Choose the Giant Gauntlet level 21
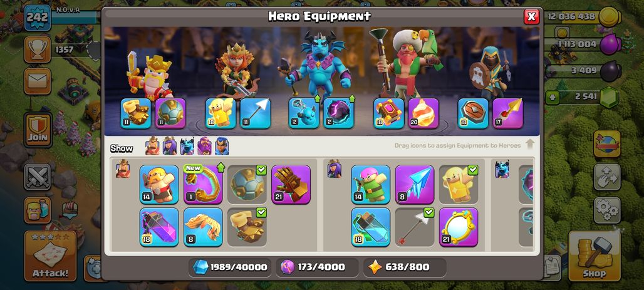 tap(291, 184)
